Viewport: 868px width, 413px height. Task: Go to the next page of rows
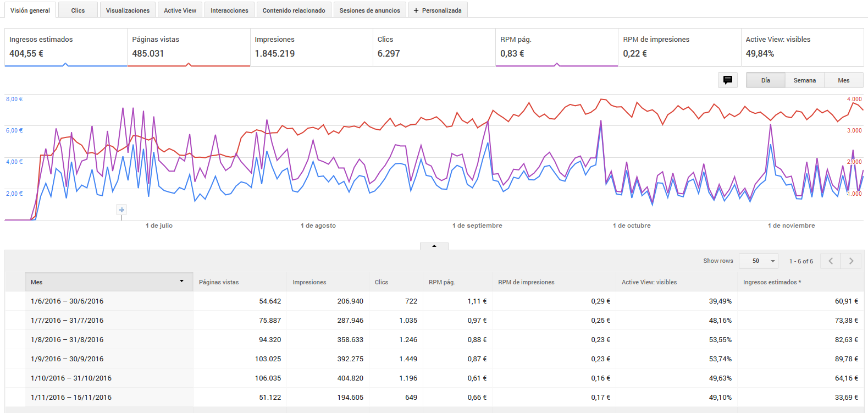pyautogui.click(x=852, y=261)
